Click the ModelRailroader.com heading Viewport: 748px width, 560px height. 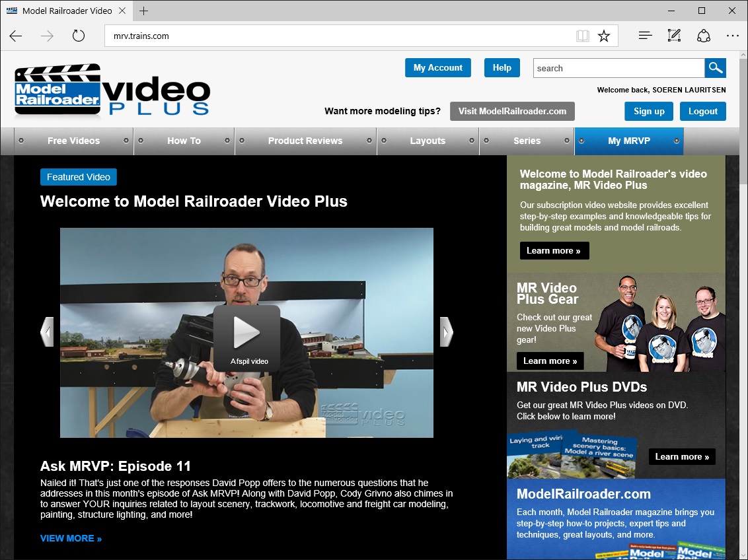pos(583,494)
